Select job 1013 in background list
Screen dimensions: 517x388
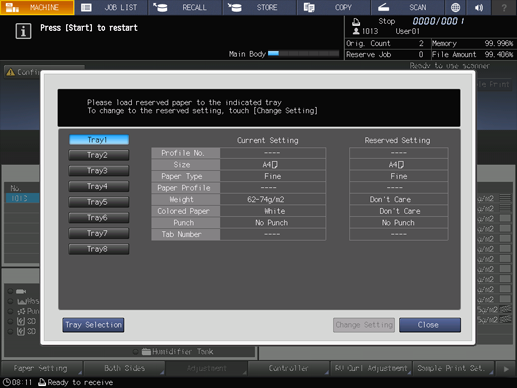(22, 198)
